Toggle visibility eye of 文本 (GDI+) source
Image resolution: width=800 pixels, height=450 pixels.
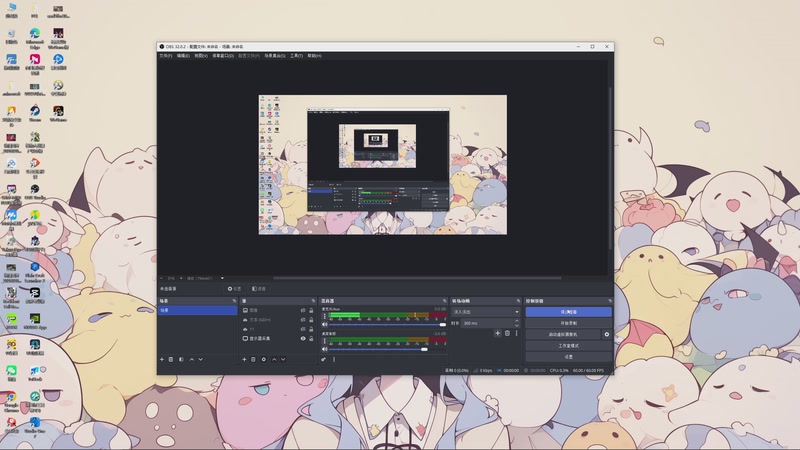pos(303,320)
